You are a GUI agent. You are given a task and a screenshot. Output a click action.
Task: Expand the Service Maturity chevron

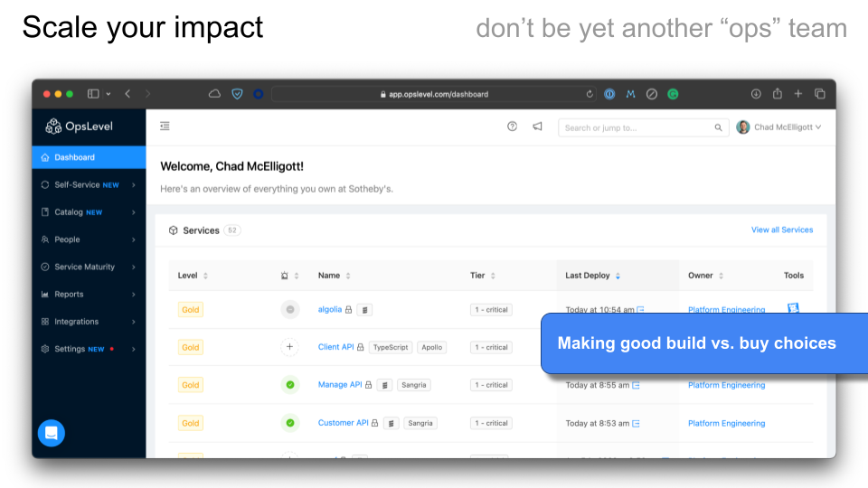(x=134, y=267)
